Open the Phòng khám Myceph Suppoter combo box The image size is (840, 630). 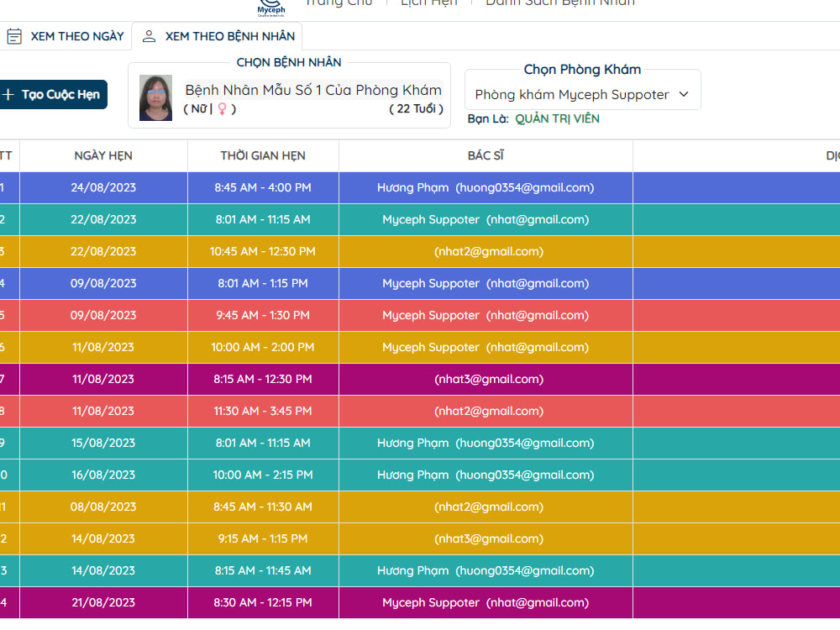(582, 95)
